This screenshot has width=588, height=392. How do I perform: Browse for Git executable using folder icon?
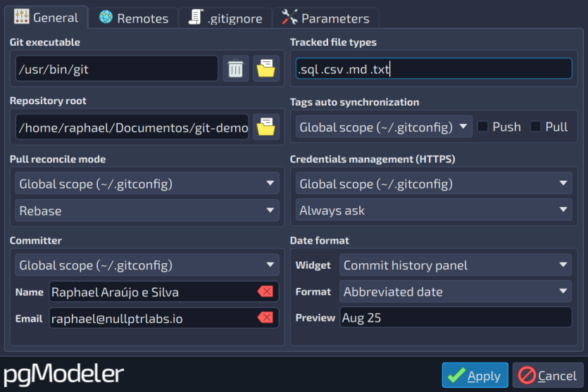pos(266,68)
